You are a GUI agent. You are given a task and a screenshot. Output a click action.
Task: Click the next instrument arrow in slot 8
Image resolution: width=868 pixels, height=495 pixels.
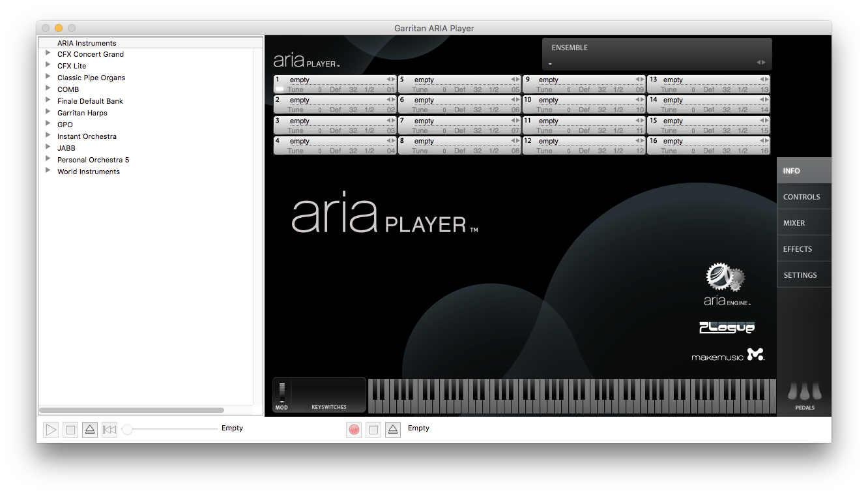tap(517, 141)
